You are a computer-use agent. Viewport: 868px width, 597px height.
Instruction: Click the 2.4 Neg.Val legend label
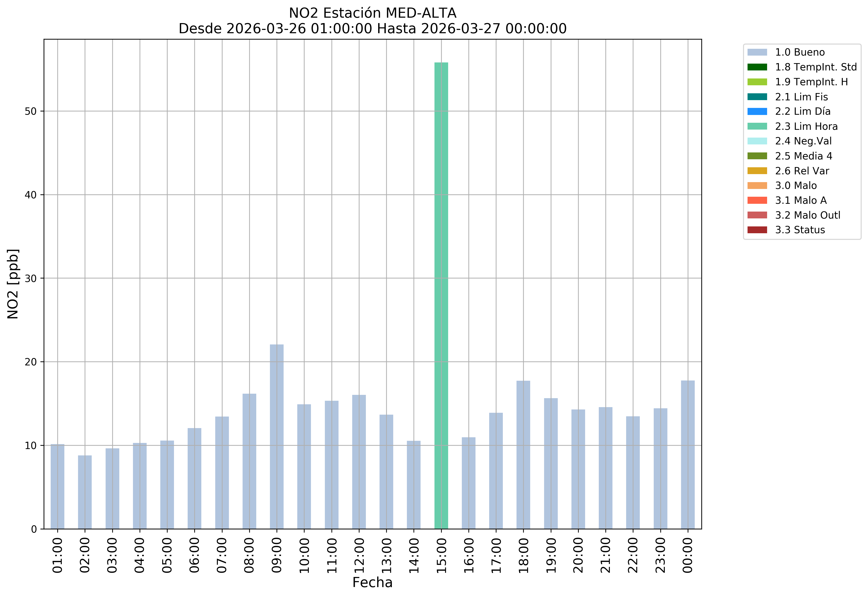pyautogui.click(x=803, y=141)
